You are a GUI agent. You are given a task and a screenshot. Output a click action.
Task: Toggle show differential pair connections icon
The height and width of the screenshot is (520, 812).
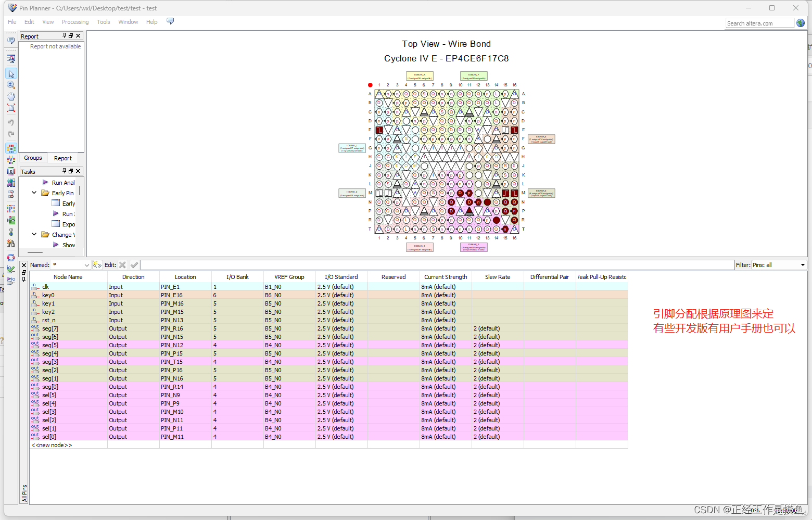11,194
